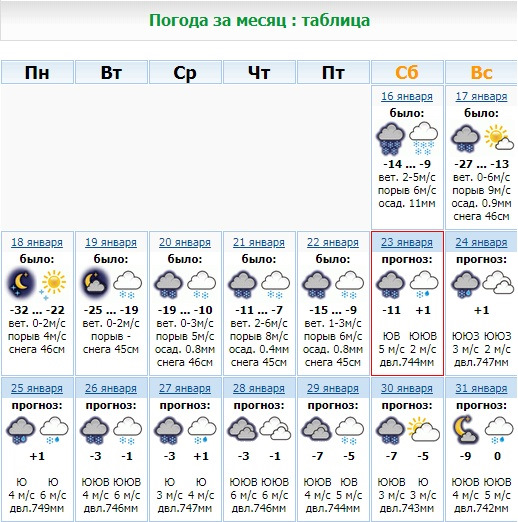
Task: Open the 26 января forecast link
Action: tap(111, 388)
